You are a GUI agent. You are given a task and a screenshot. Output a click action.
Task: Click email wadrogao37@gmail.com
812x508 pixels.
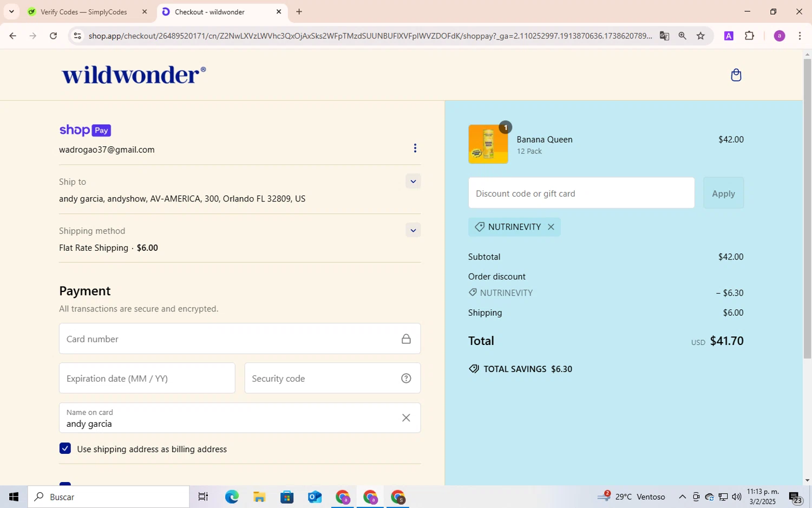click(x=107, y=149)
